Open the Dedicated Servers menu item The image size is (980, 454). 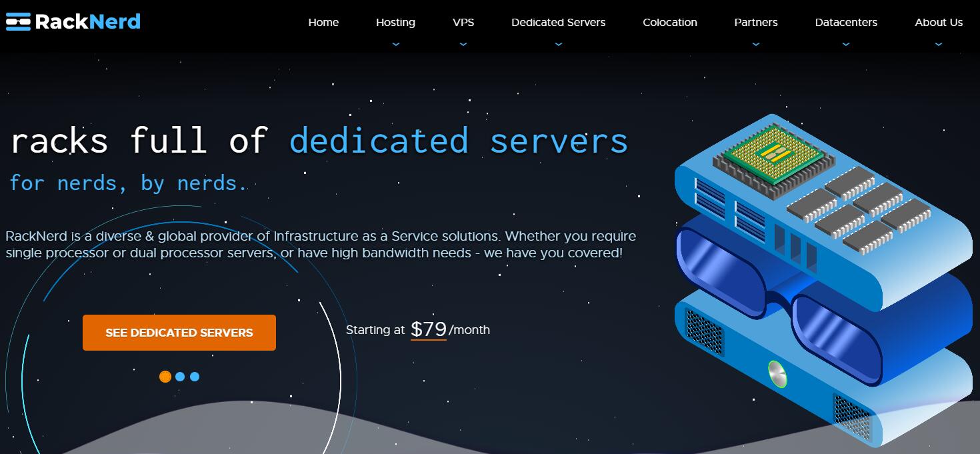pyautogui.click(x=559, y=22)
